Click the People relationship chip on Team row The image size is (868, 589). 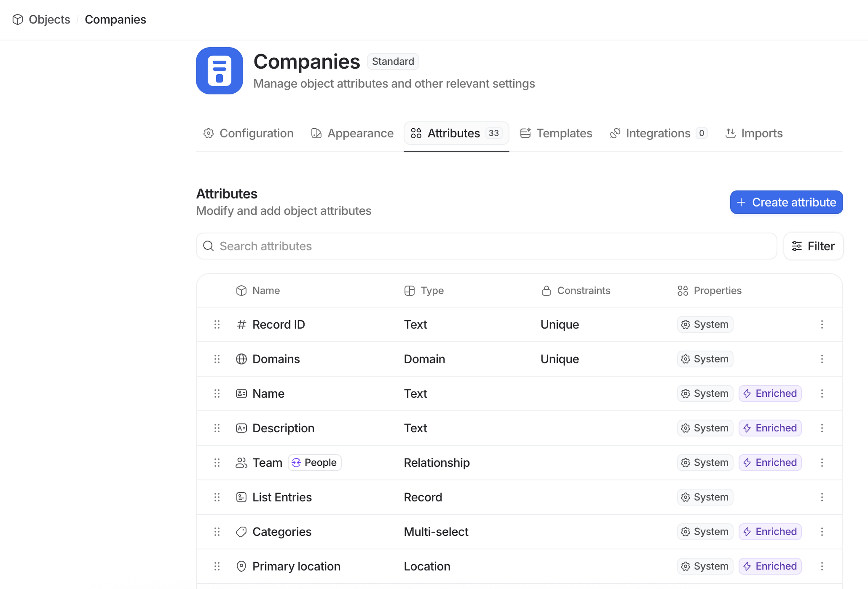pos(314,462)
